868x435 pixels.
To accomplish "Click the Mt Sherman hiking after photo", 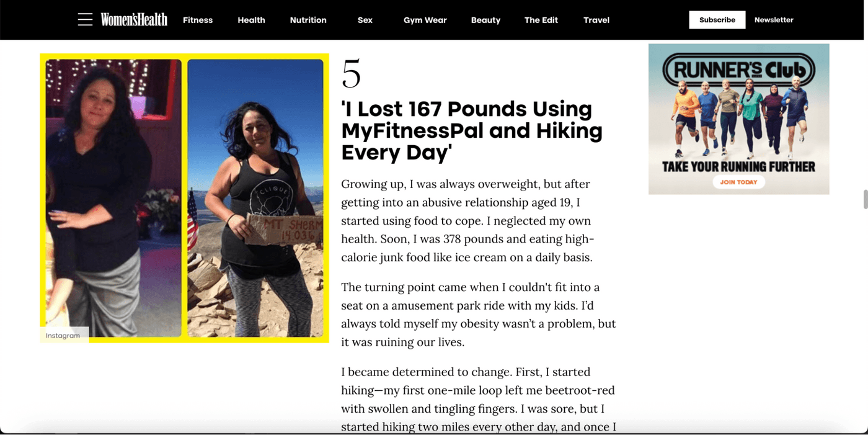I will point(255,198).
